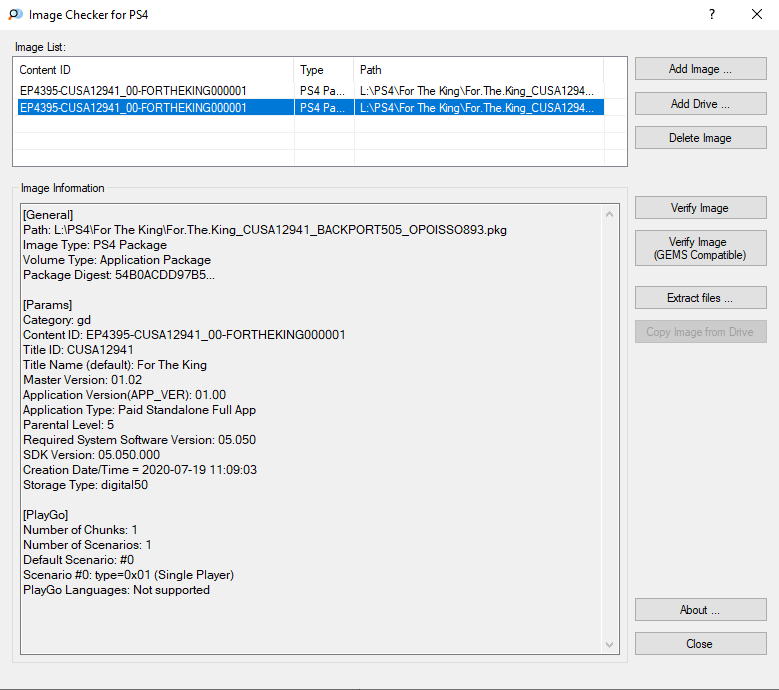779x690 pixels.
Task: Click the Package Digest: 54B0ACDD97B5... line
Action: (119, 275)
